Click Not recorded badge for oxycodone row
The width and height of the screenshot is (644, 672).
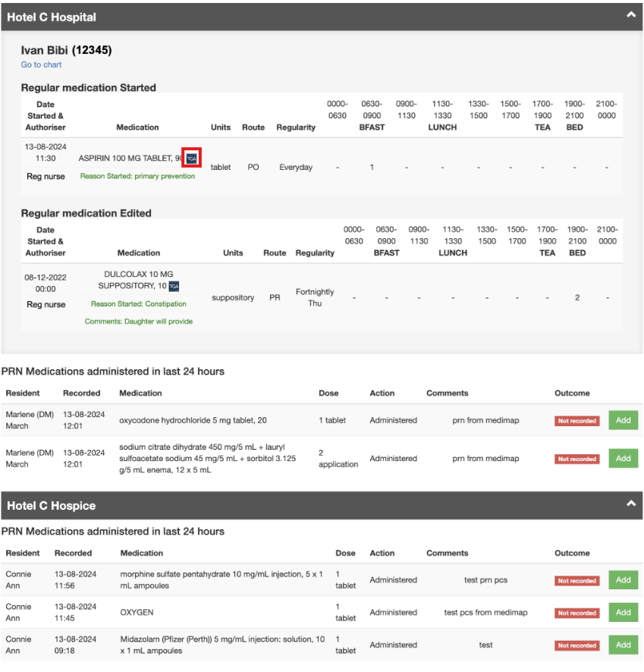576,421
